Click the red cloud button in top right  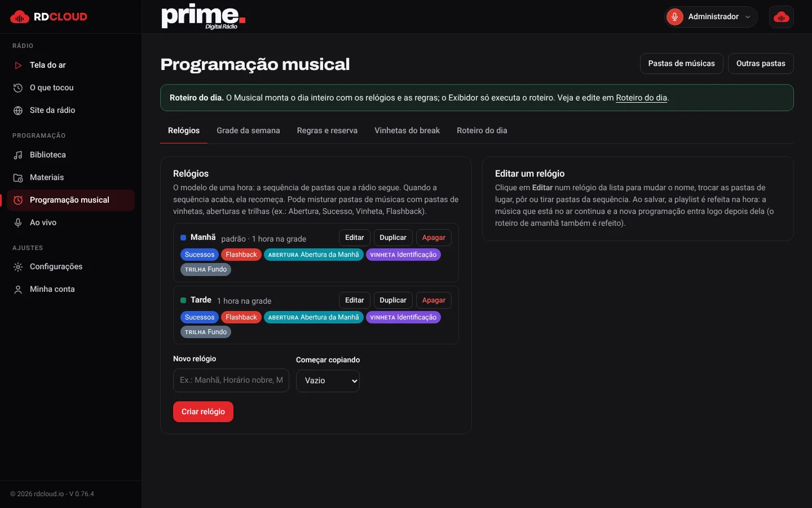tap(782, 17)
